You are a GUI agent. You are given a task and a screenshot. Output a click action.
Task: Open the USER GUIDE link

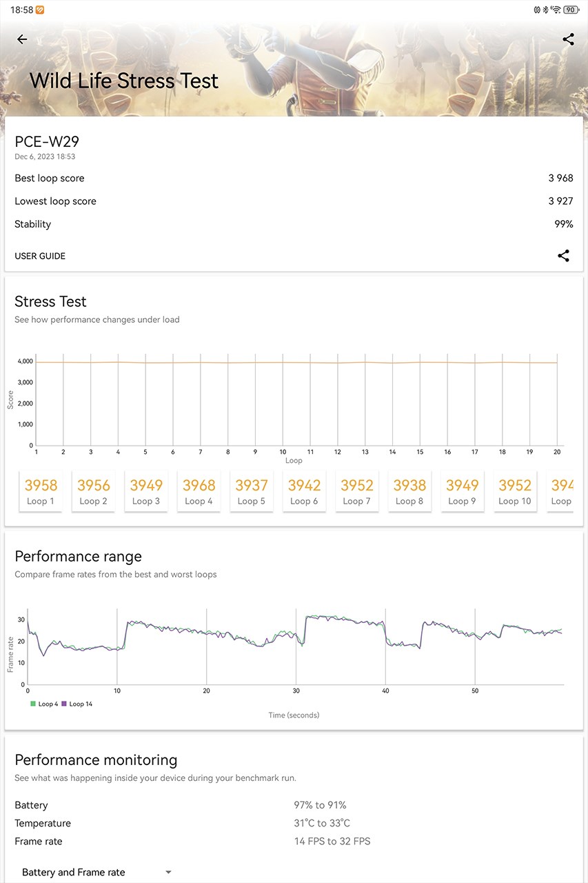40,256
